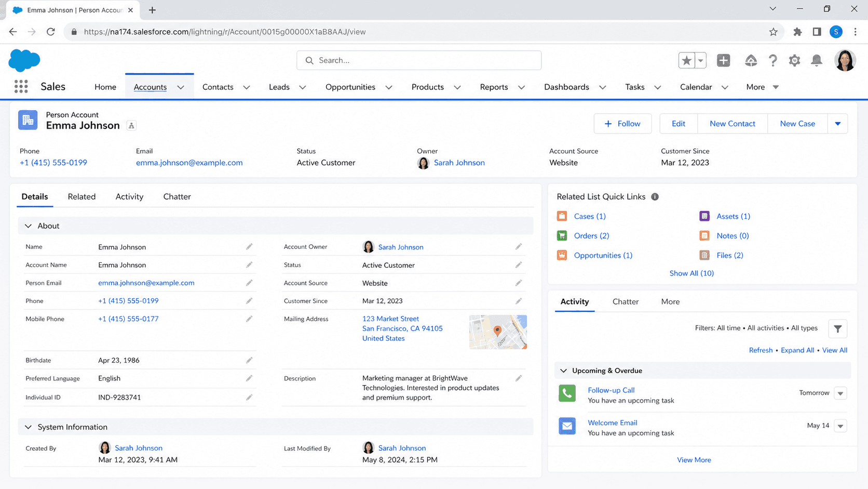Screen dimensions: 868x489
Task: Click the Related List Quick Links info icon
Action: (x=655, y=197)
